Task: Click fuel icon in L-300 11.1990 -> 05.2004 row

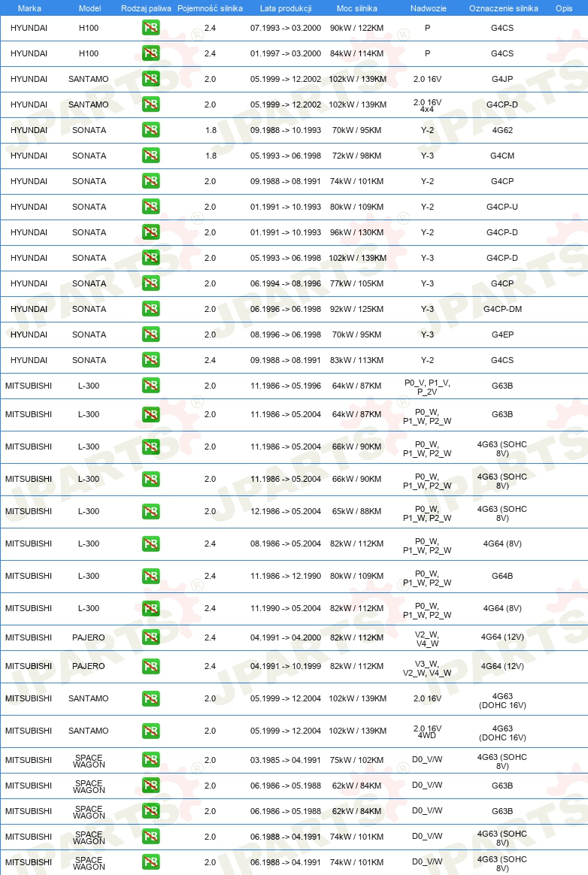Action: 151,608
